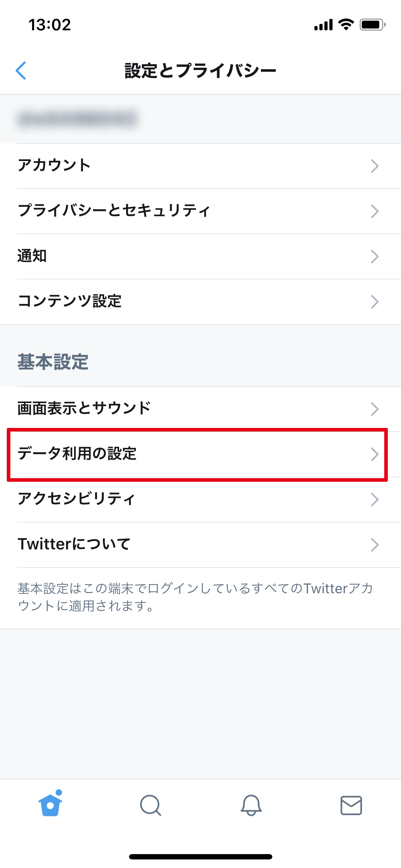401x868 pixels.
Task: Open 画面表示とサウンド settings
Action: 84,408
